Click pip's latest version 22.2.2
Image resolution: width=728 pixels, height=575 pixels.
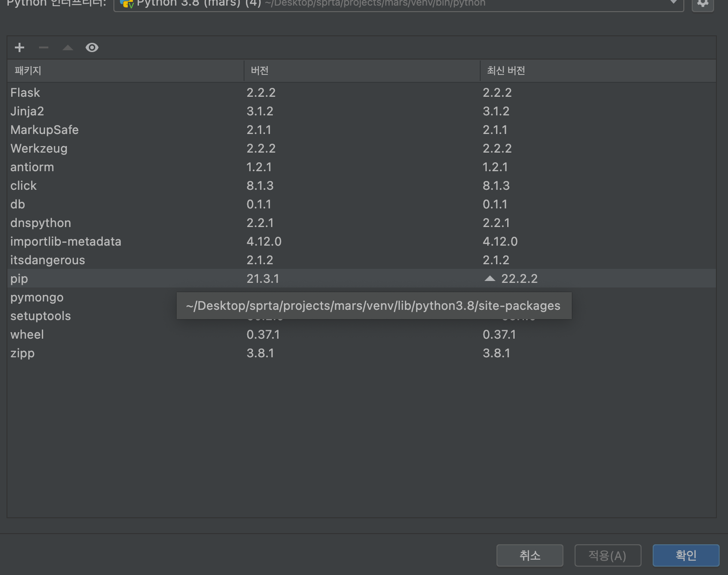coord(519,279)
